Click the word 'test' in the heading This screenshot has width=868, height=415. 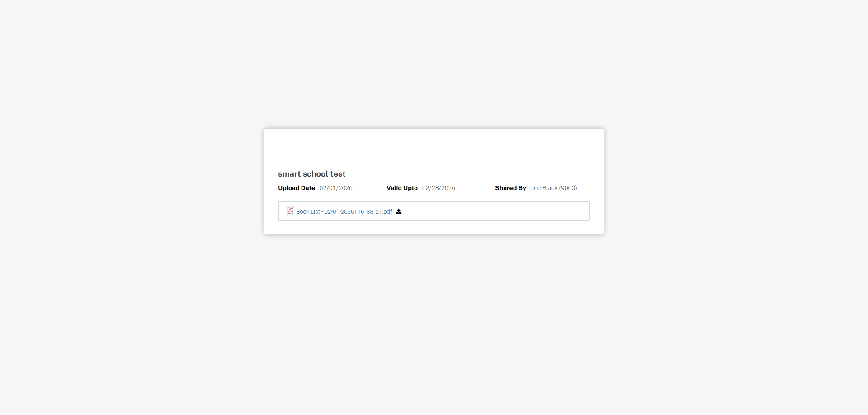(x=338, y=174)
